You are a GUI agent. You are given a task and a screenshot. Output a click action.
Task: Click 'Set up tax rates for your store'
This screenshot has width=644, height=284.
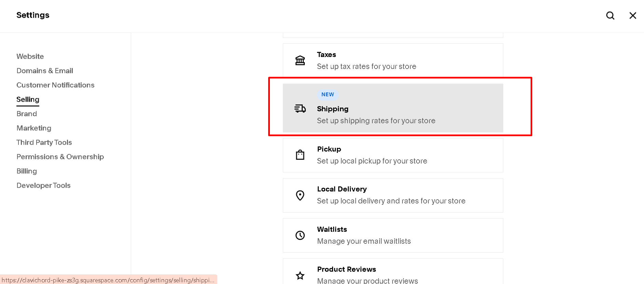tap(367, 66)
